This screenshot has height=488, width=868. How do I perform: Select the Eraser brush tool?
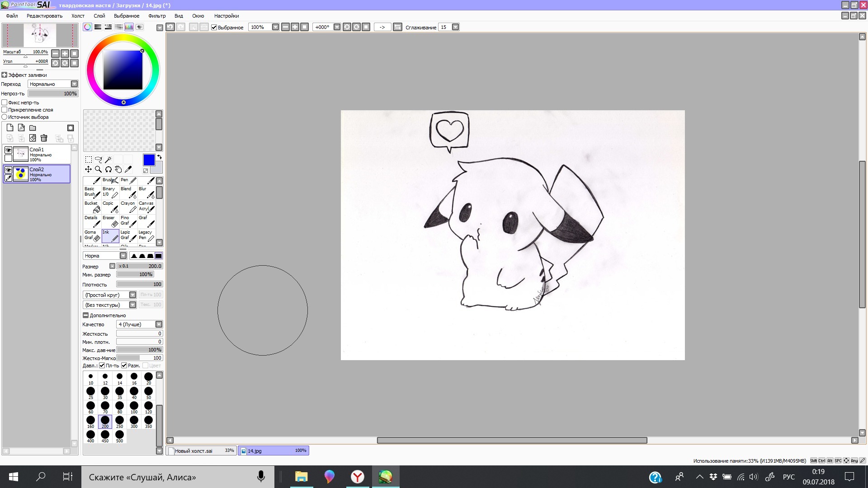pyautogui.click(x=110, y=221)
